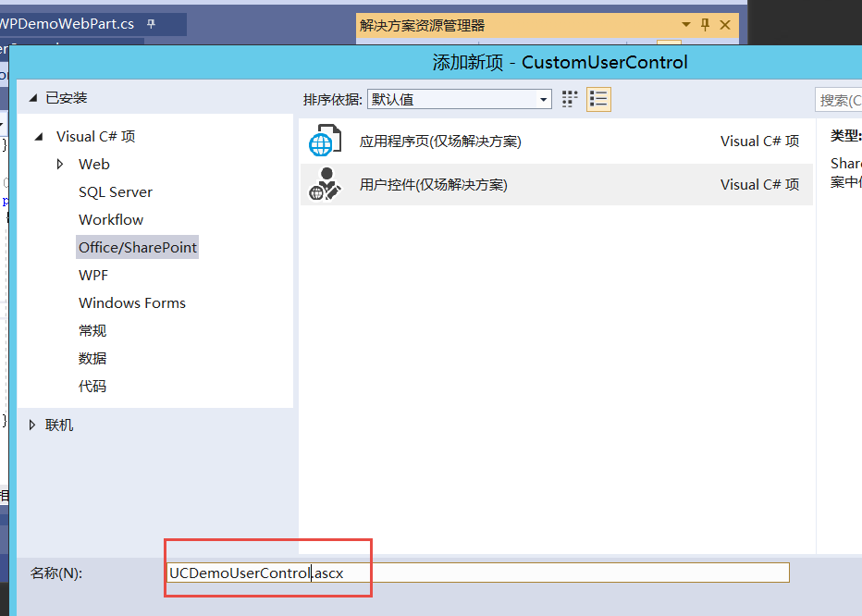Select the Visual C# Items category

[95, 136]
